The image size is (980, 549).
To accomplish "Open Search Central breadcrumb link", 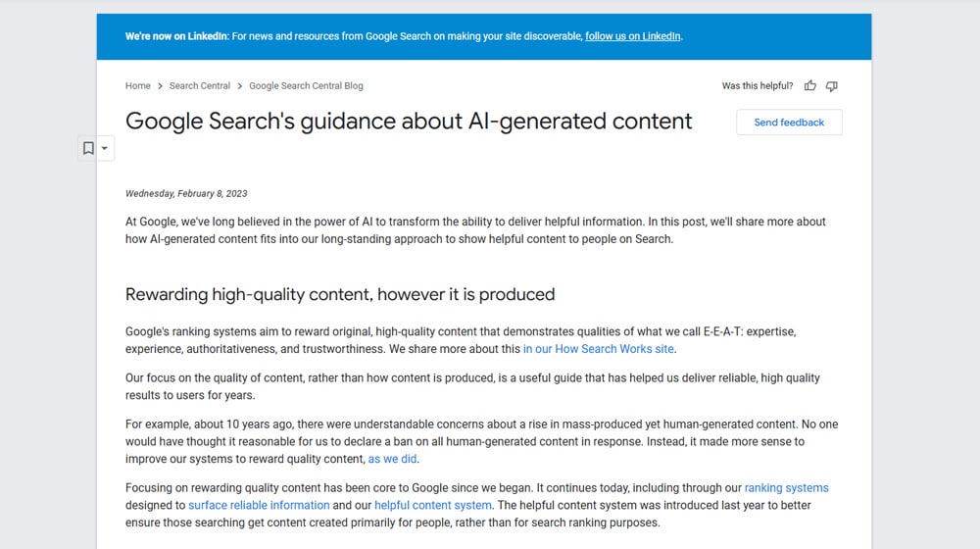I will 199,85.
